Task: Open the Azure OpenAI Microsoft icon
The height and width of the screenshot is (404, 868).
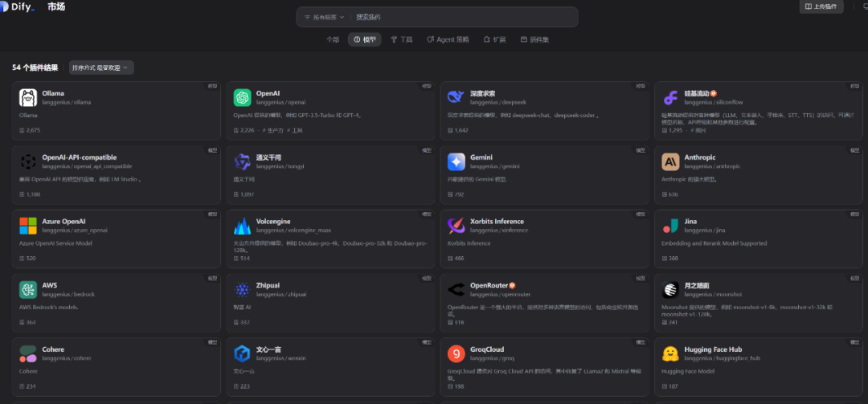Action: coord(28,225)
